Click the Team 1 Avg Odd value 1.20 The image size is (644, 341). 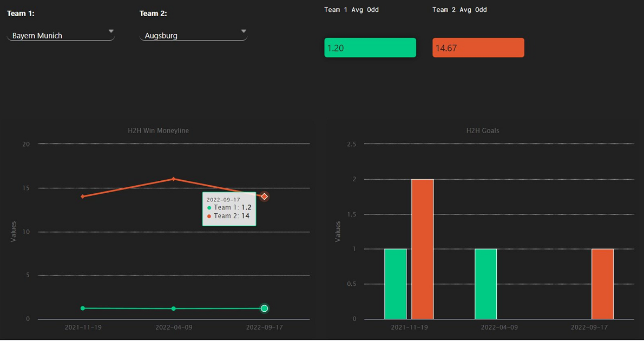(370, 48)
